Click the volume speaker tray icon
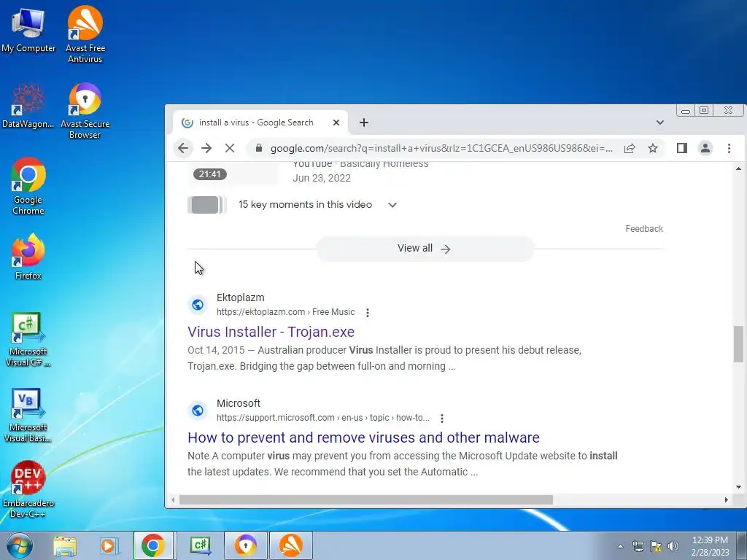This screenshot has height=560, width=747. tap(673, 546)
